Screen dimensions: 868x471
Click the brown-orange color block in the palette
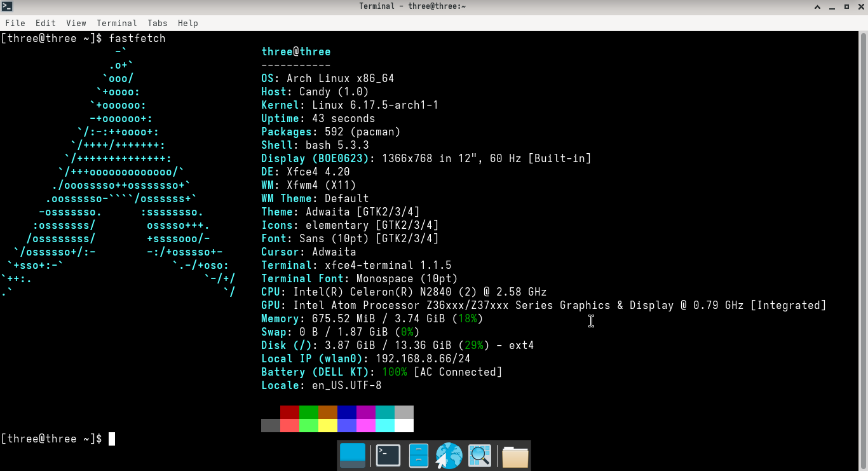click(x=328, y=412)
